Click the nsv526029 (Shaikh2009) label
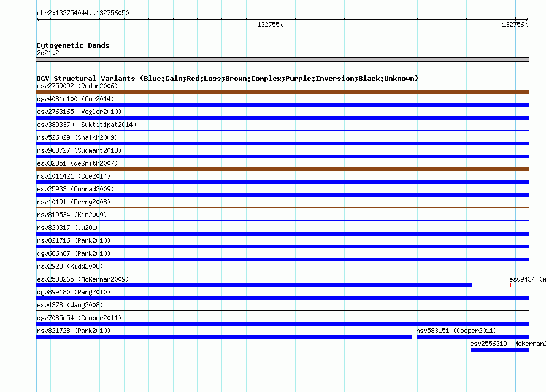This screenshot has height=392, width=546. pos(77,137)
